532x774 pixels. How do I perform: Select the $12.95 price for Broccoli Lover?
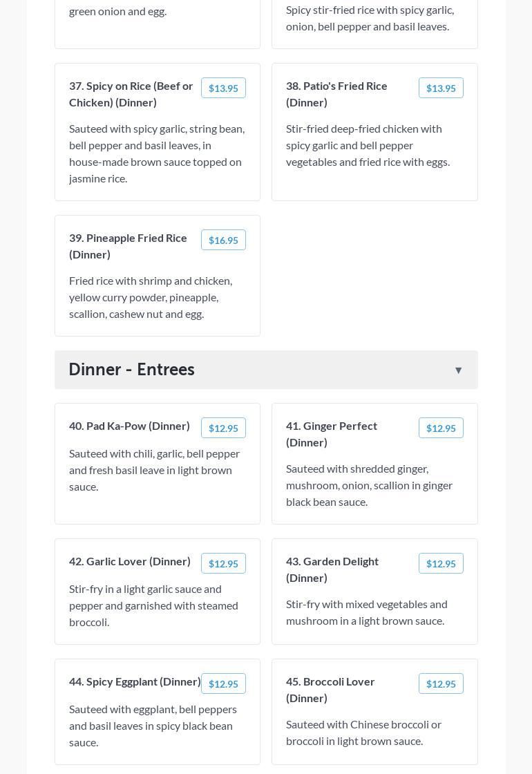tap(441, 684)
